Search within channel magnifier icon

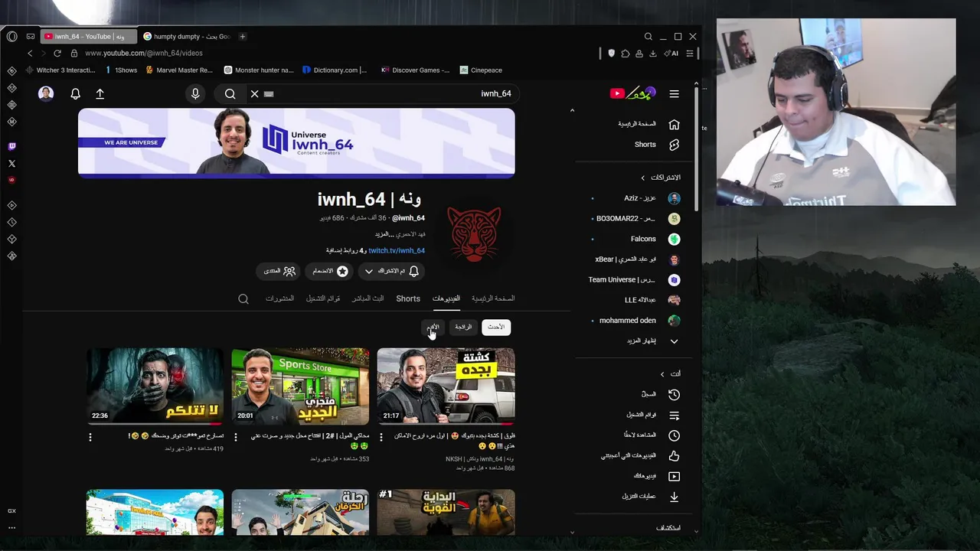[x=243, y=299]
